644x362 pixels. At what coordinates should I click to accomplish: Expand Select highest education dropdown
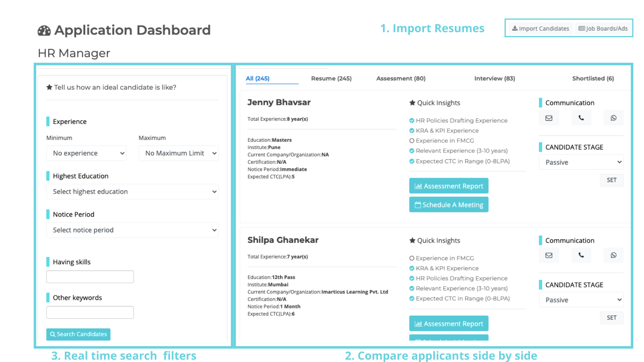tap(132, 192)
